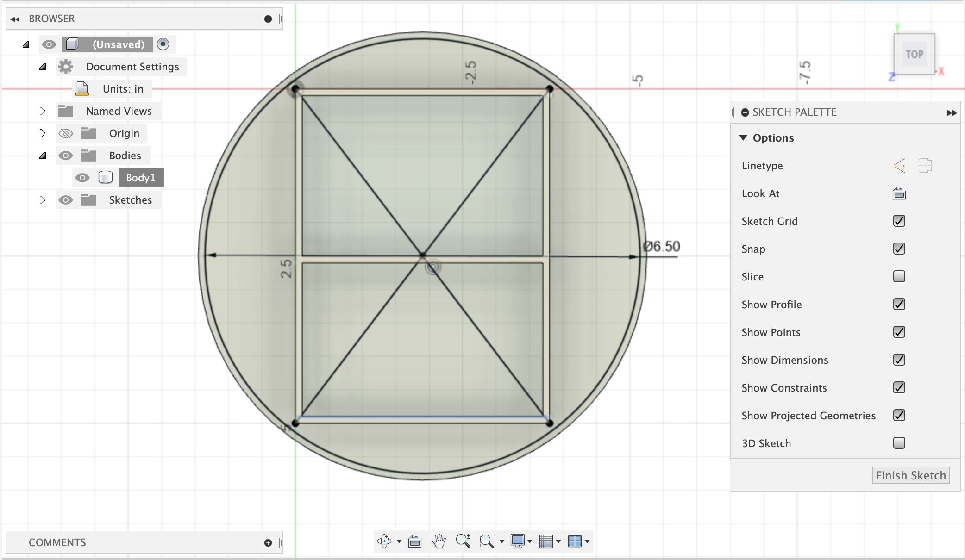Select the (Unsaved) document name
This screenshot has width=965, height=560.
coord(119,44)
